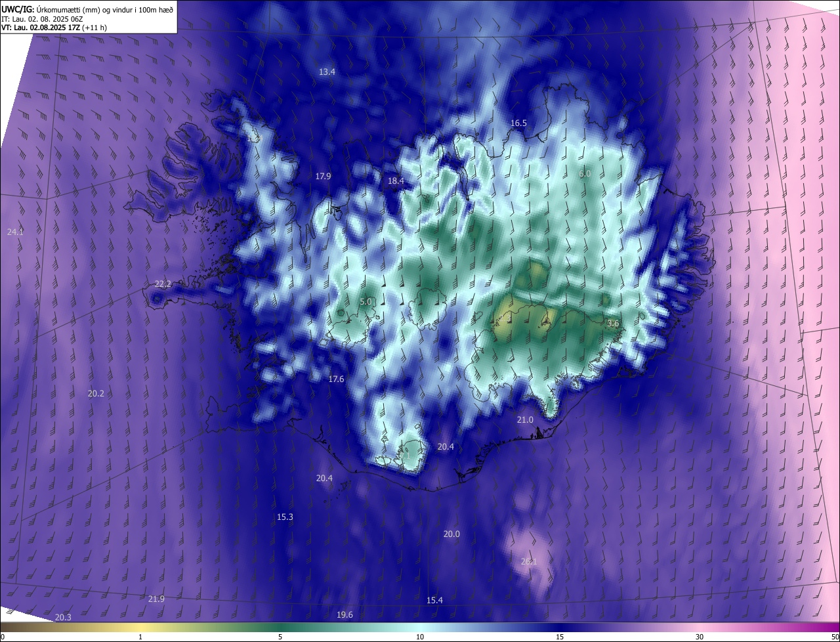Click the colour scale tick labelled 0
840x642 pixels.
pos(2,637)
